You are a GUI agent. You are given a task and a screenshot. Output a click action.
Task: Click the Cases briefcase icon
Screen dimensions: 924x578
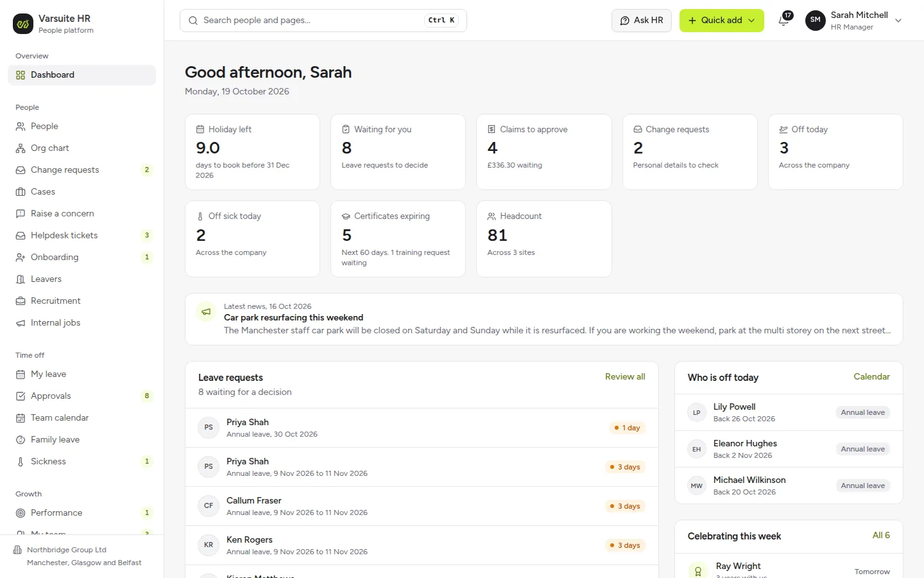point(21,192)
